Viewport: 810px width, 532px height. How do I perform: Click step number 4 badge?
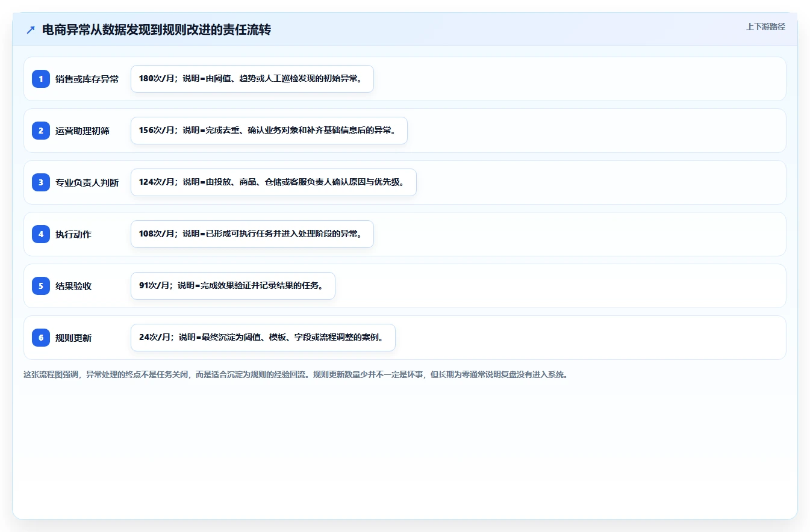[41, 234]
